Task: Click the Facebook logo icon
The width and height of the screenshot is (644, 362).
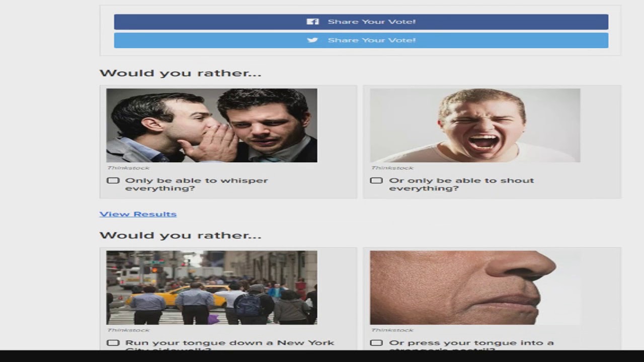Action: pyautogui.click(x=312, y=22)
